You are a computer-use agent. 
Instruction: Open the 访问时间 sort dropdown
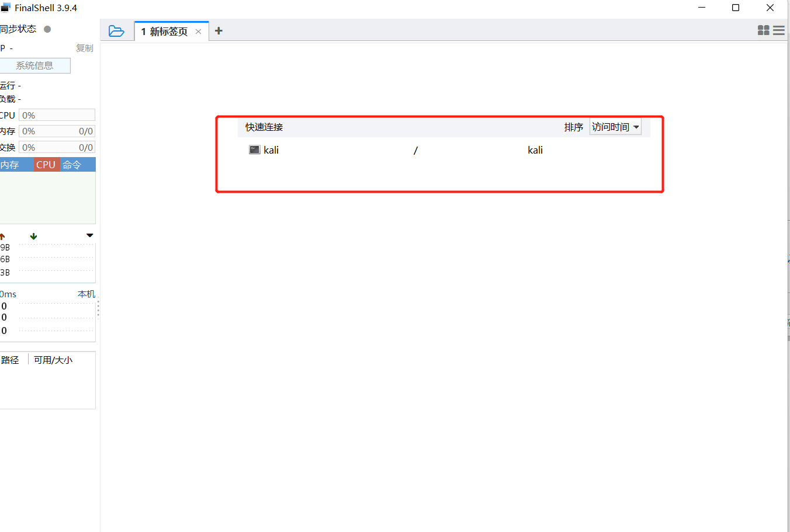[x=615, y=127]
